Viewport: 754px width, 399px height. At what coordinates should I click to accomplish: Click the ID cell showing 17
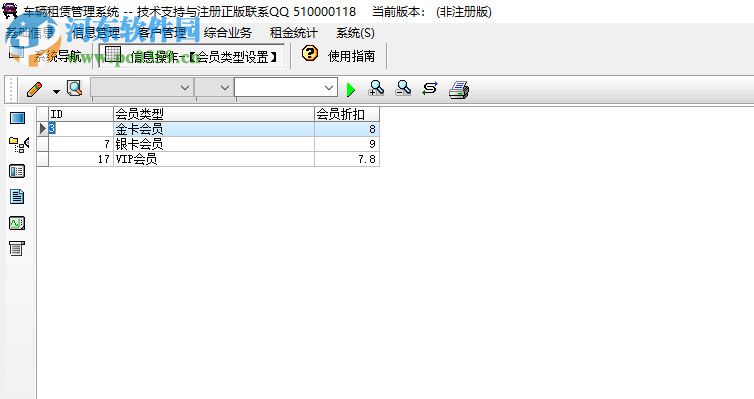[x=81, y=159]
